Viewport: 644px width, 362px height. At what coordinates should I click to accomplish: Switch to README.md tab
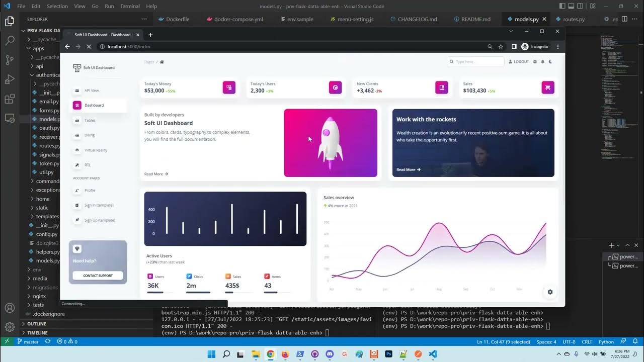click(x=471, y=19)
